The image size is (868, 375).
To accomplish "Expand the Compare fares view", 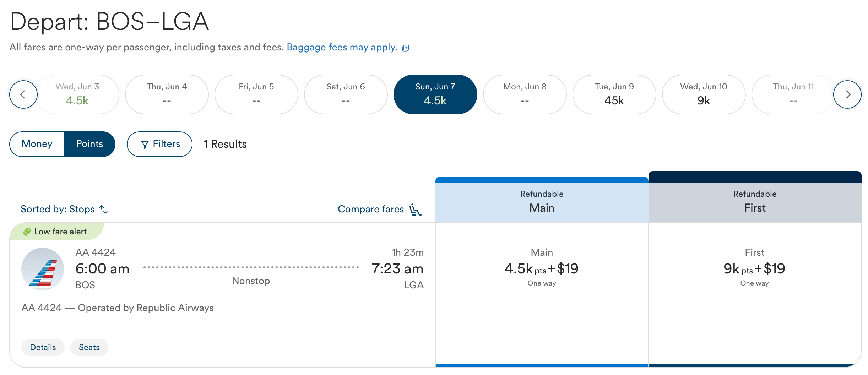I will [x=371, y=209].
